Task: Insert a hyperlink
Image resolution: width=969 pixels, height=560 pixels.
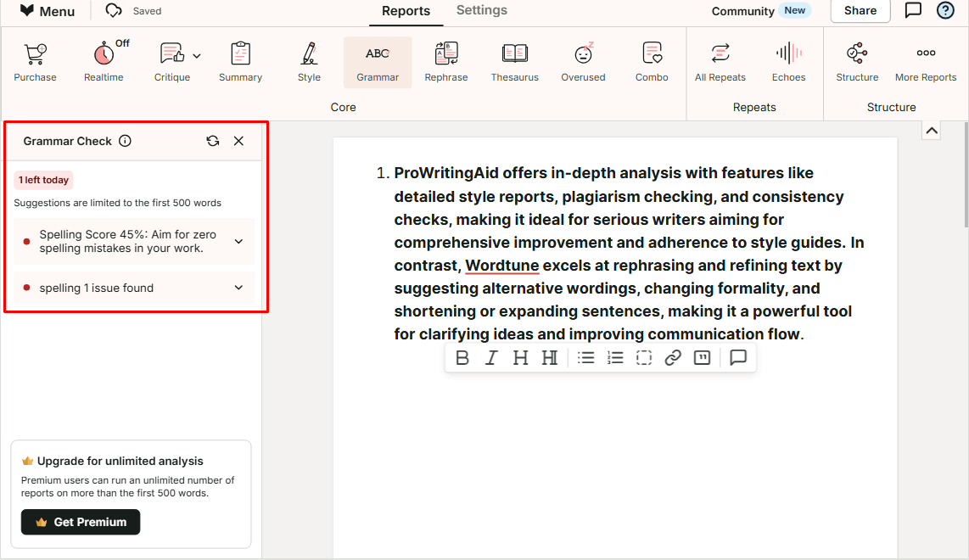Action: pyautogui.click(x=673, y=358)
